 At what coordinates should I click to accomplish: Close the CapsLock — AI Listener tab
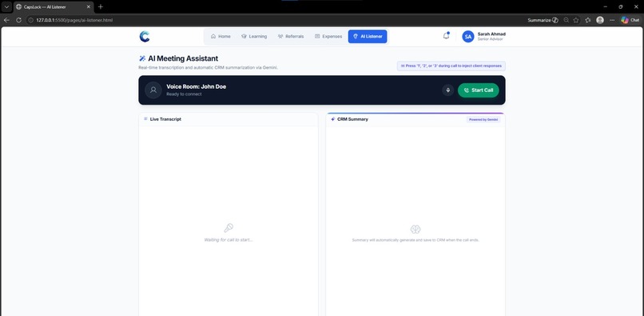click(x=89, y=7)
